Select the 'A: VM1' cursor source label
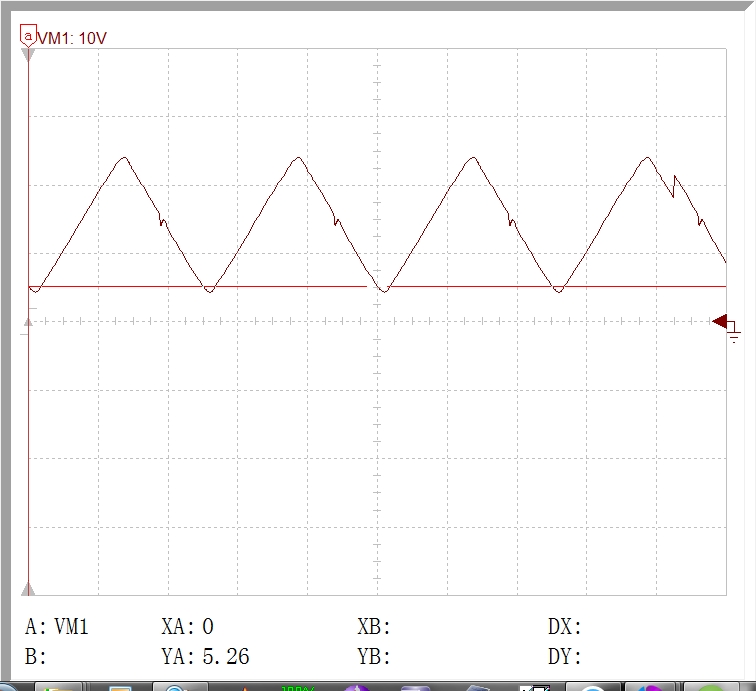Screen dimensions: 756x691 tap(56, 626)
